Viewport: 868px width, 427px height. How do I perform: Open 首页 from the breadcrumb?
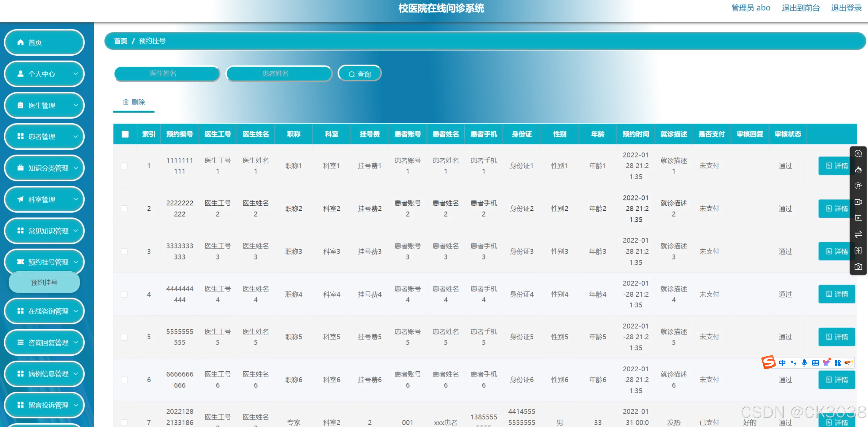120,41
